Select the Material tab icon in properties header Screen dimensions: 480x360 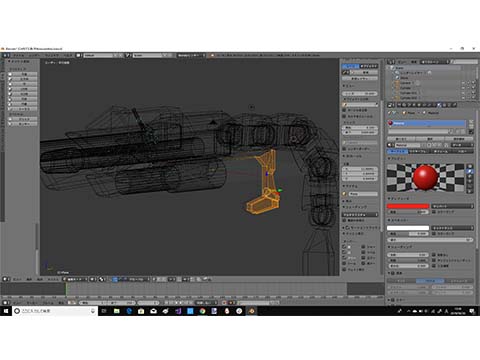pyautogui.click(x=439, y=105)
